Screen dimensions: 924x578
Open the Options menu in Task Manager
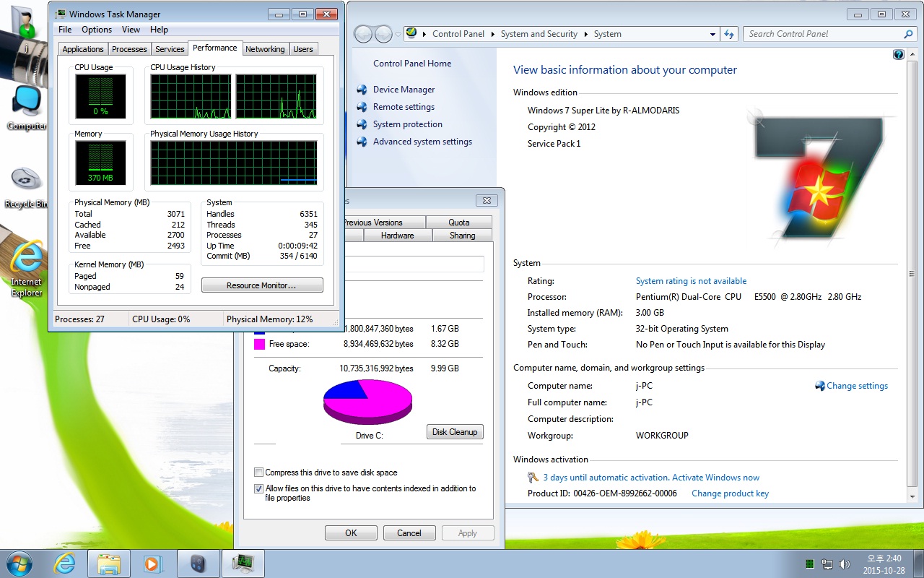point(97,30)
